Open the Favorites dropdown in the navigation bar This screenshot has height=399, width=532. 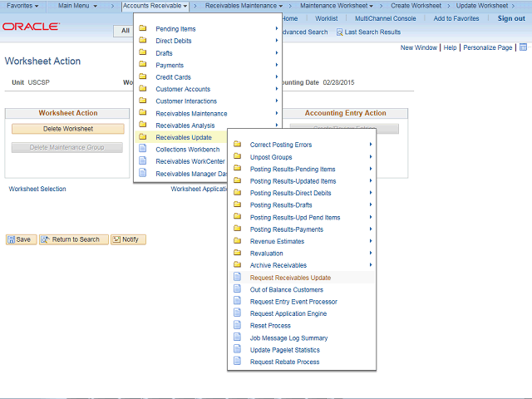tap(22, 6)
